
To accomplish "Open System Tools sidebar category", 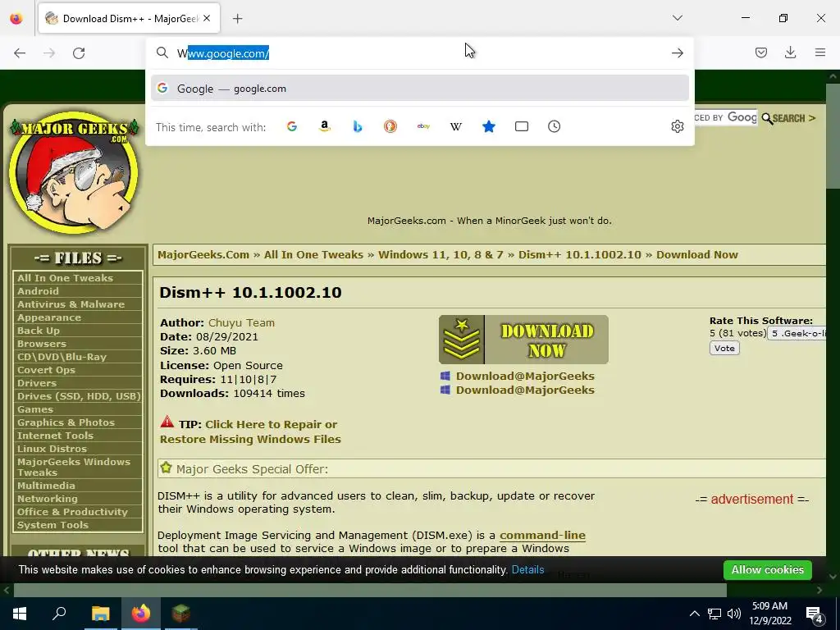I will point(52,525).
